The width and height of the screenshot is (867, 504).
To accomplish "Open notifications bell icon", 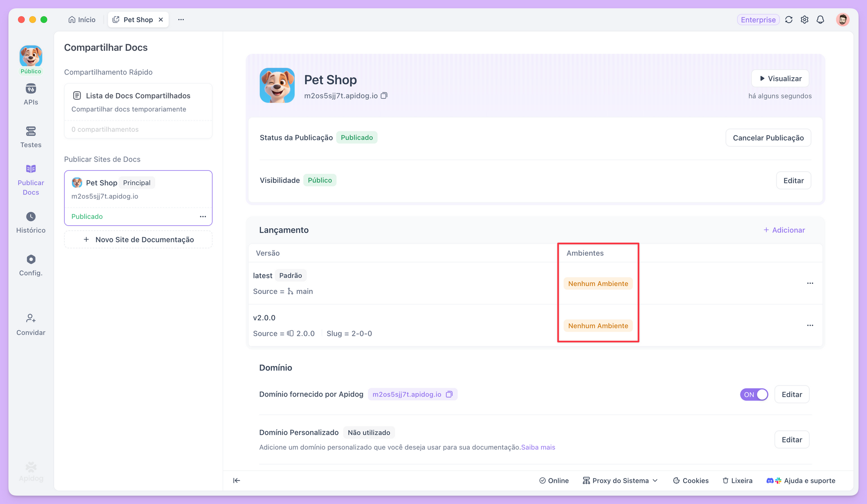I will pos(820,20).
